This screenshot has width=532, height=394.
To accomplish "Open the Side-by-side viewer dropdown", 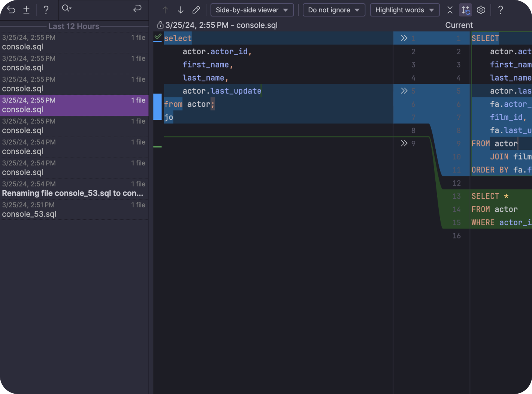I will point(252,10).
